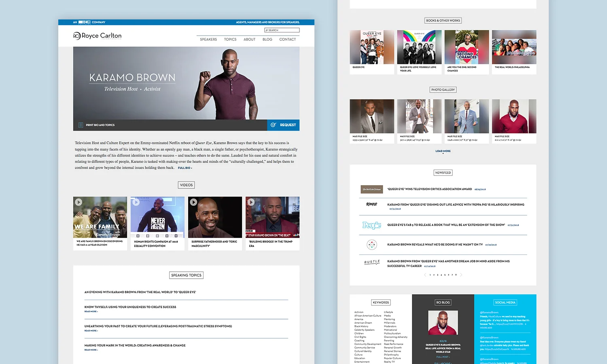Click the Bustle source logo
The image size is (607, 364).
[x=372, y=262]
